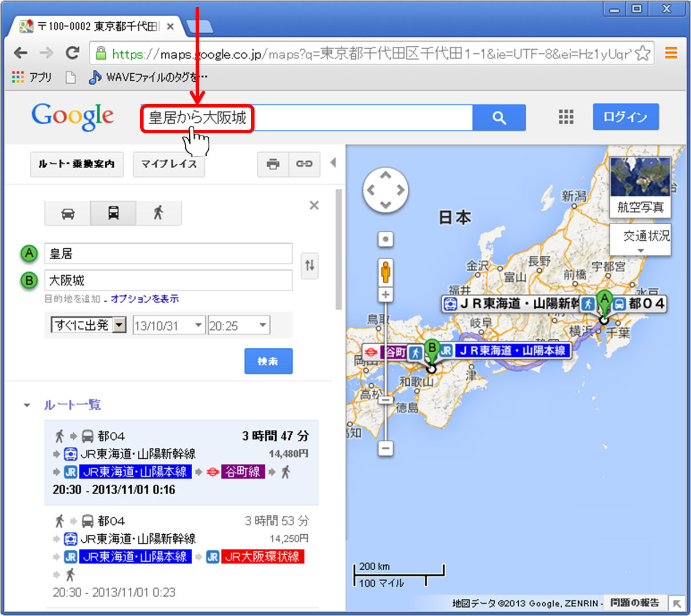Select public transit travel mode

(113, 213)
